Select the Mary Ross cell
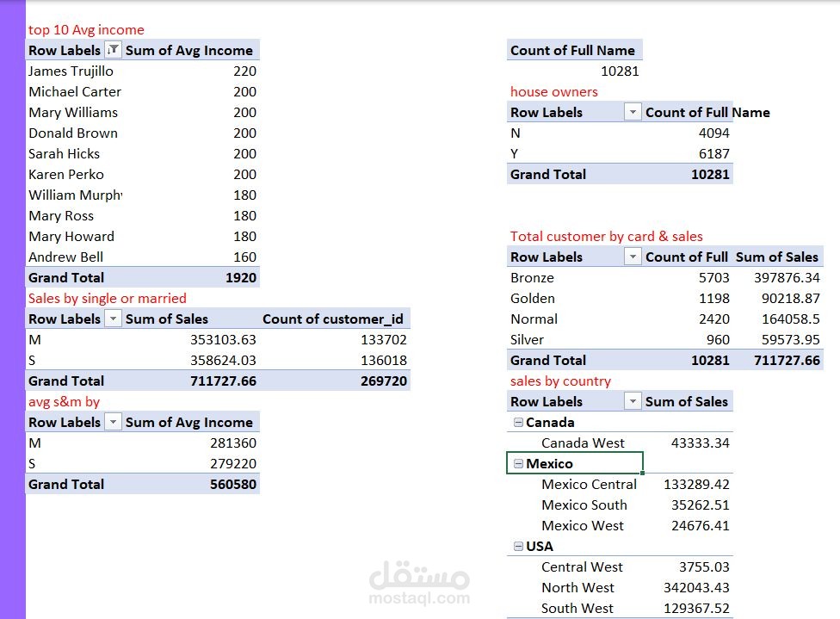Viewport: 840px width, 619px height. click(x=61, y=216)
